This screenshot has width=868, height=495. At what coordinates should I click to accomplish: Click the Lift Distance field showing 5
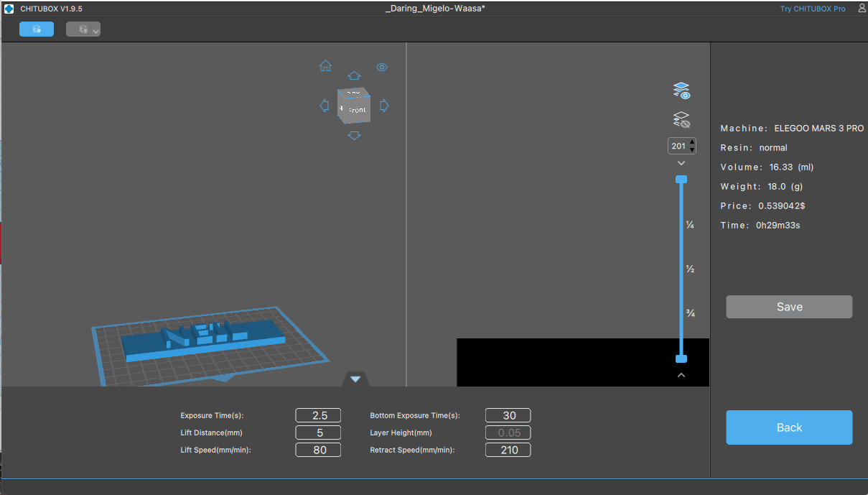[x=318, y=432]
